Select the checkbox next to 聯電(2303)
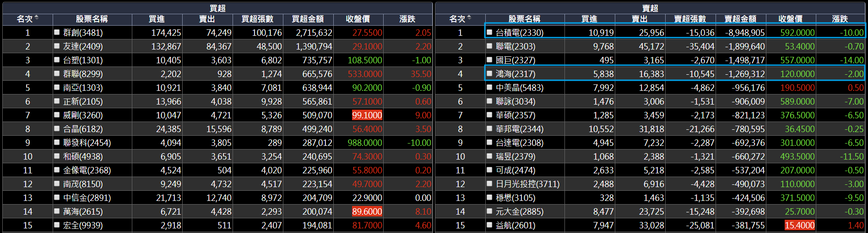868x233 pixels. click(489, 46)
